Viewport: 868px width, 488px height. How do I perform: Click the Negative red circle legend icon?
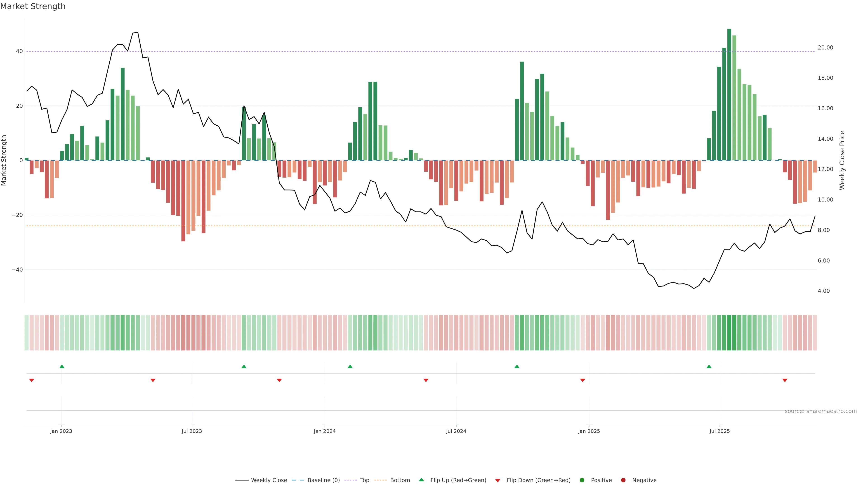pos(623,480)
